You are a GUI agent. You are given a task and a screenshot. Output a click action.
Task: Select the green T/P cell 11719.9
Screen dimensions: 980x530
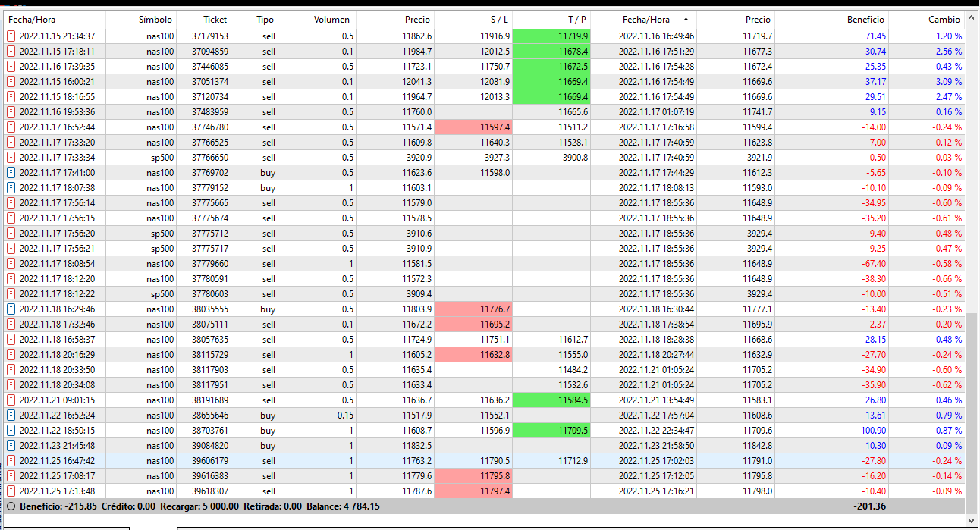(x=551, y=36)
